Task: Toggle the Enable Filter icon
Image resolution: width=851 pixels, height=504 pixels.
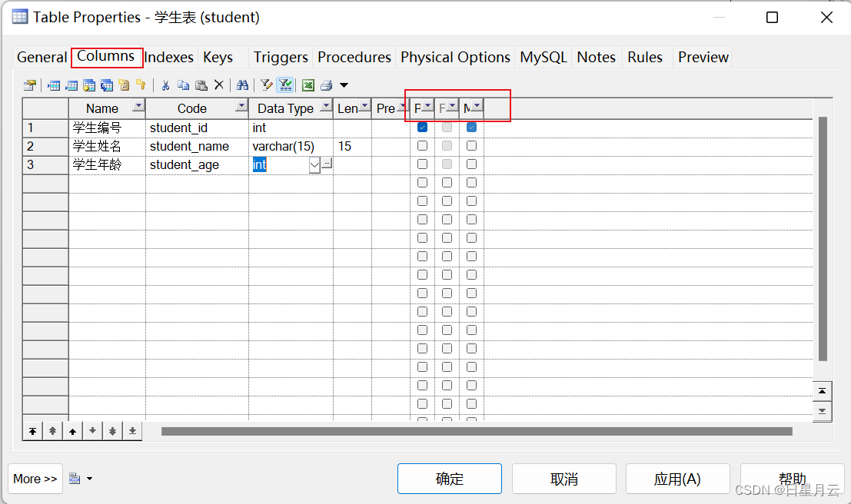Action: [x=285, y=85]
